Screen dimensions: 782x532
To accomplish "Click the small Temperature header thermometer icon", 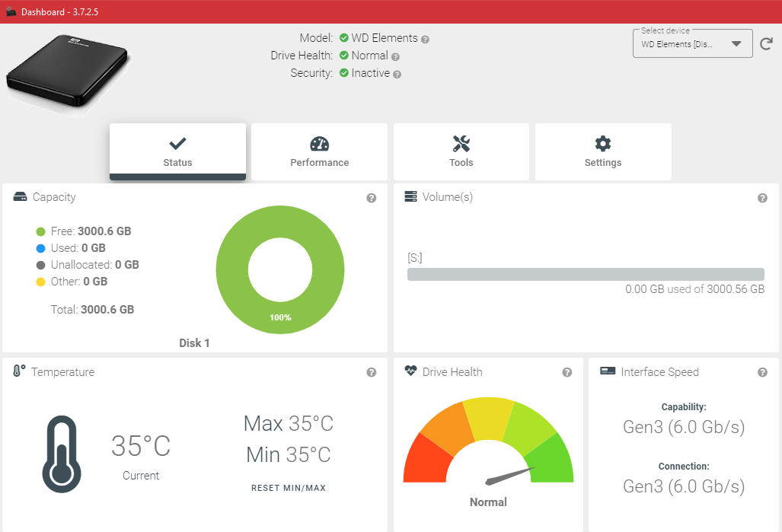I will (19, 371).
